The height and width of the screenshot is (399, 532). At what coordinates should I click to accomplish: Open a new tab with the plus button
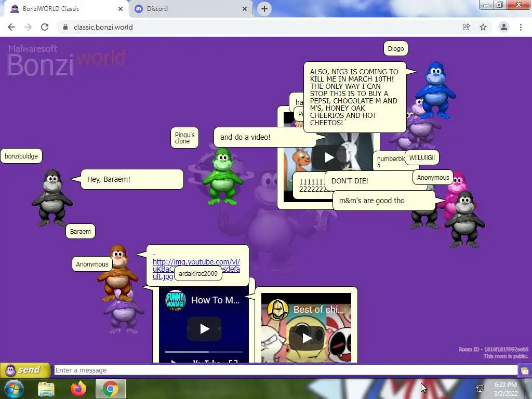pyautogui.click(x=264, y=9)
